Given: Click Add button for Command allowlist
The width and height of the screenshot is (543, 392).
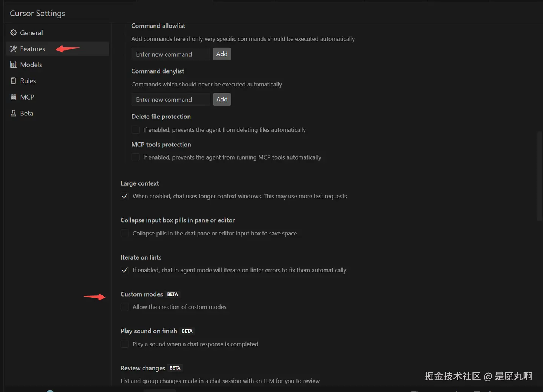Looking at the screenshot, I should [222, 54].
